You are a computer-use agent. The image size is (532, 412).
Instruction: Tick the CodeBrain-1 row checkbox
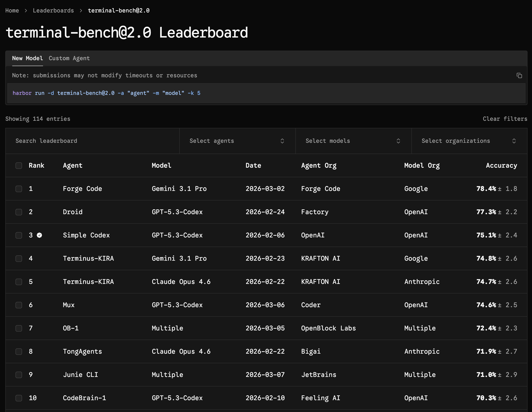coord(19,398)
